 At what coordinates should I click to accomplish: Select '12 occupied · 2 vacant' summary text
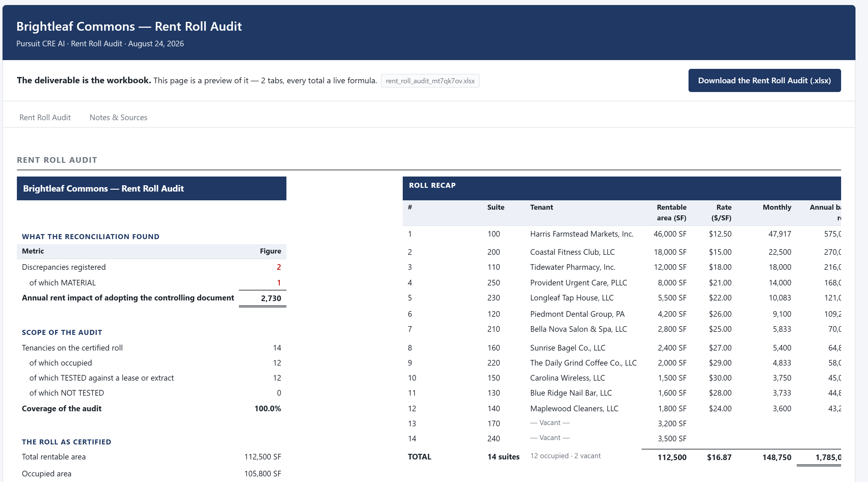(x=565, y=456)
